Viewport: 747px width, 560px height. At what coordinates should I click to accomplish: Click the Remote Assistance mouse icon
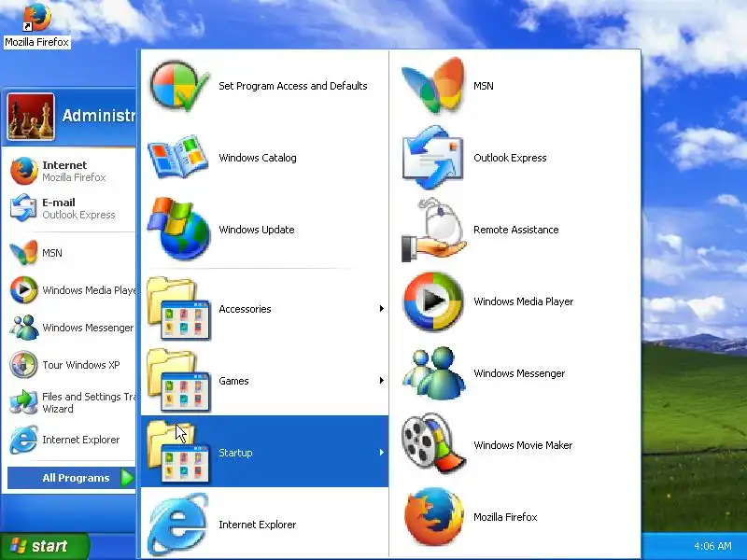point(433,230)
